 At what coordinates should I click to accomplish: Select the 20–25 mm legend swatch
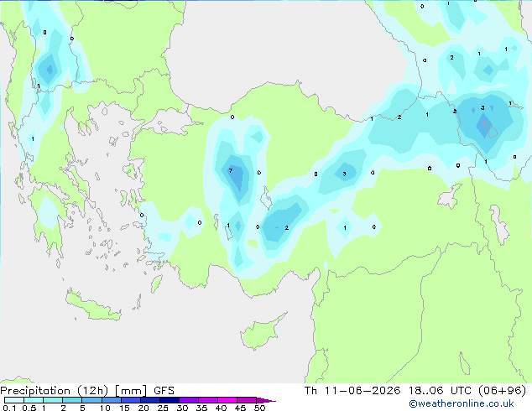[150, 400]
